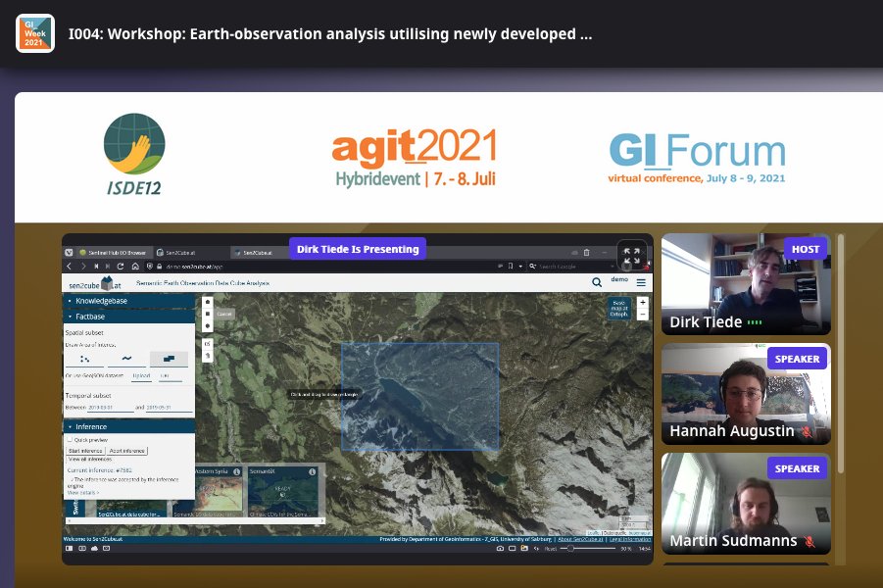Collapse the Inference section
Screen dimensions: 883x588
tap(129, 427)
